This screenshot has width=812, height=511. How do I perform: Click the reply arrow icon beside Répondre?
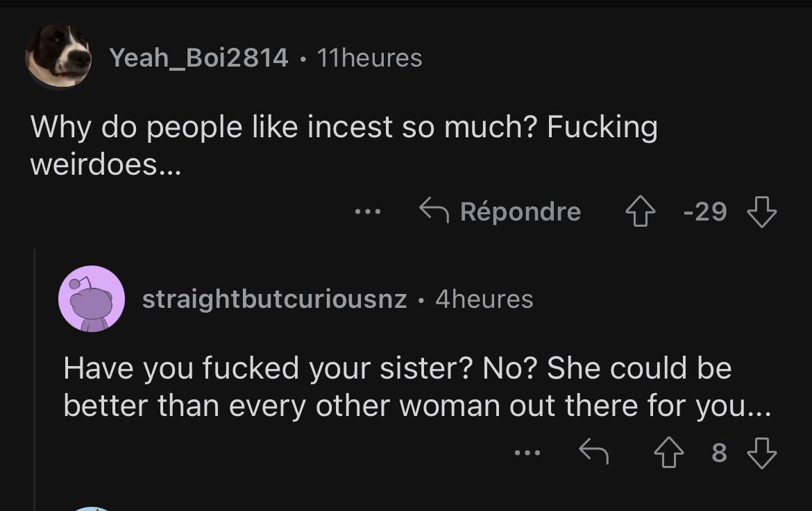435,211
